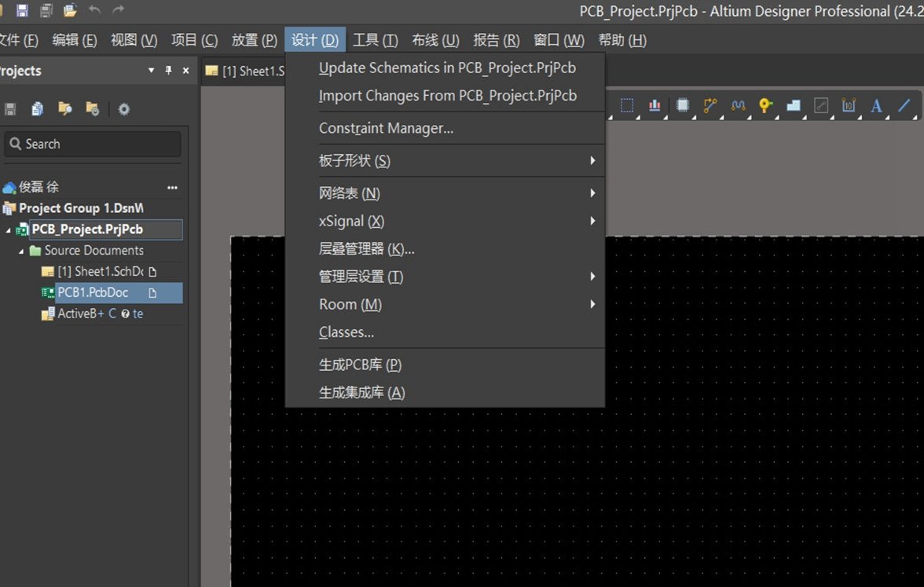Choose the place component chip icon

pos(682,105)
